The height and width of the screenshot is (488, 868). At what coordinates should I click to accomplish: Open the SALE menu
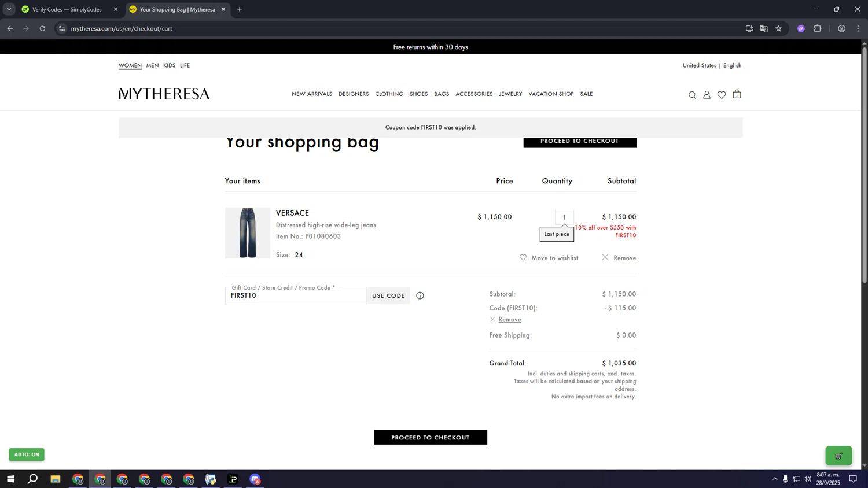pos(586,94)
